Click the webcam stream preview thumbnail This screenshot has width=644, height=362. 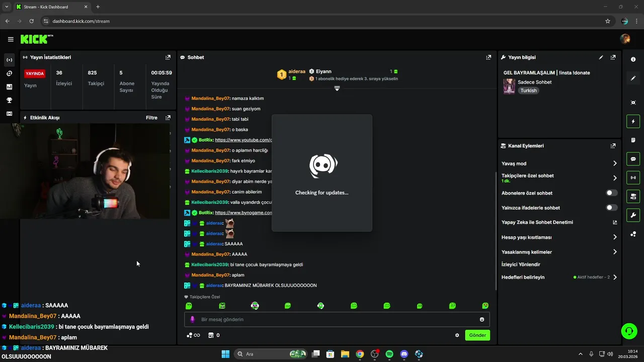click(x=85, y=171)
